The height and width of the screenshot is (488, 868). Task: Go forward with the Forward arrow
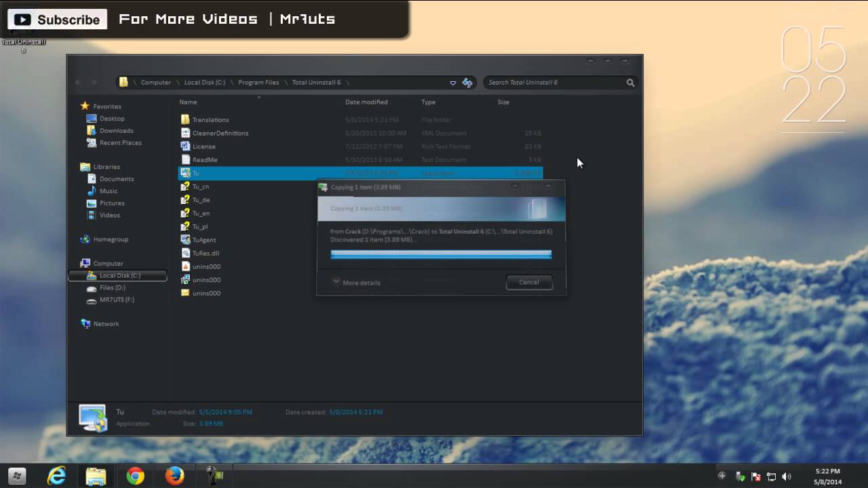pyautogui.click(x=94, y=83)
